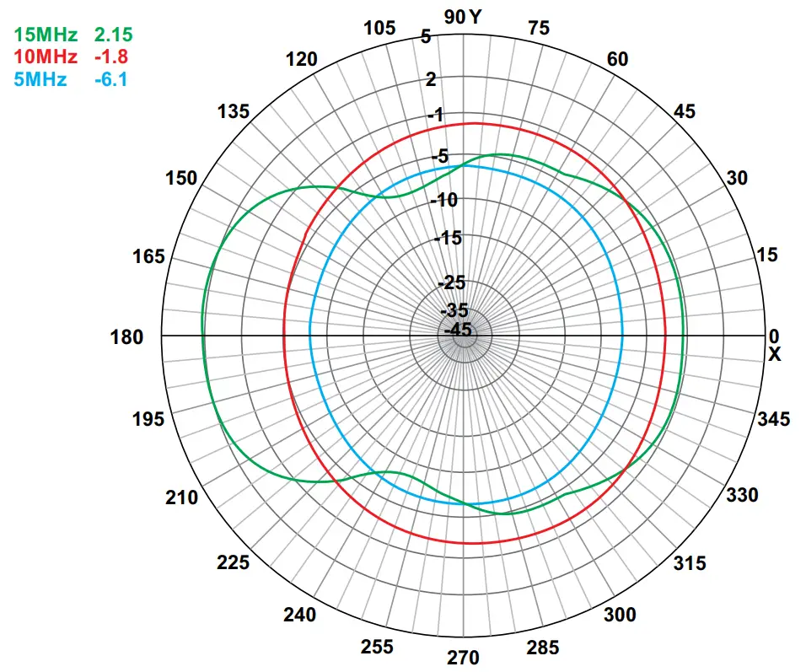Click the 285 degree angle label
The image size is (806, 672).
[x=542, y=648]
